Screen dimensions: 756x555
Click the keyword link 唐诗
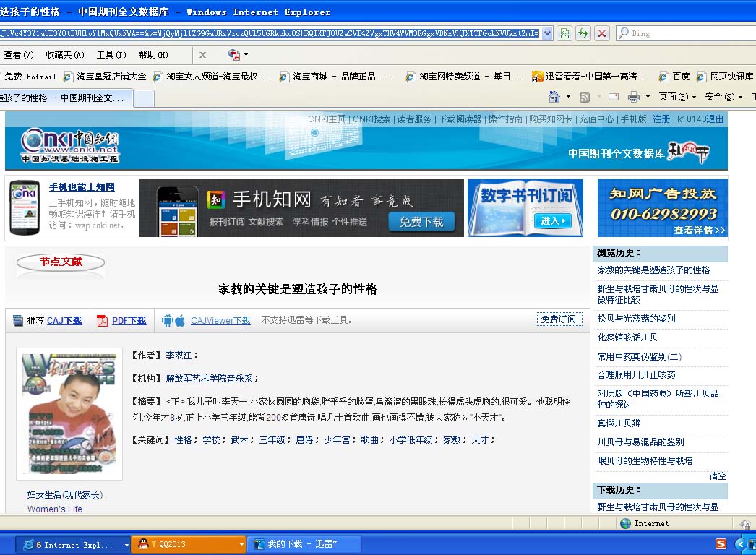pos(304,440)
